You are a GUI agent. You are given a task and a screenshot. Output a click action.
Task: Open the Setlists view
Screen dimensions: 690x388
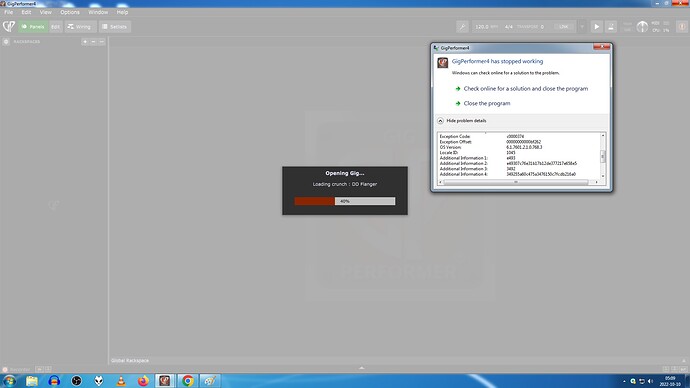[x=114, y=27]
